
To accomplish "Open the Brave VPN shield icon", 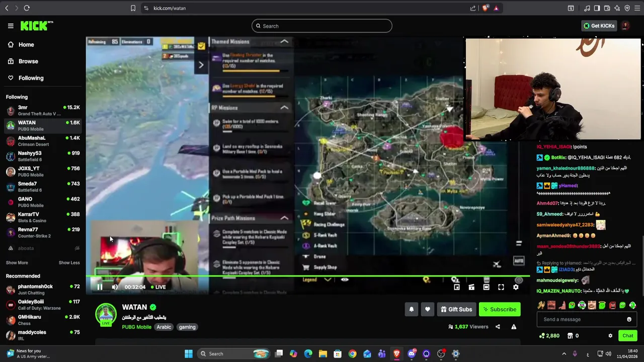I will [x=627, y=8].
